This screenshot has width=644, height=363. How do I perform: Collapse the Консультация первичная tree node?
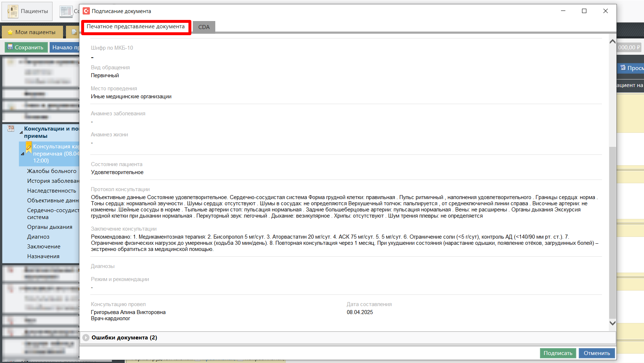[x=22, y=154]
